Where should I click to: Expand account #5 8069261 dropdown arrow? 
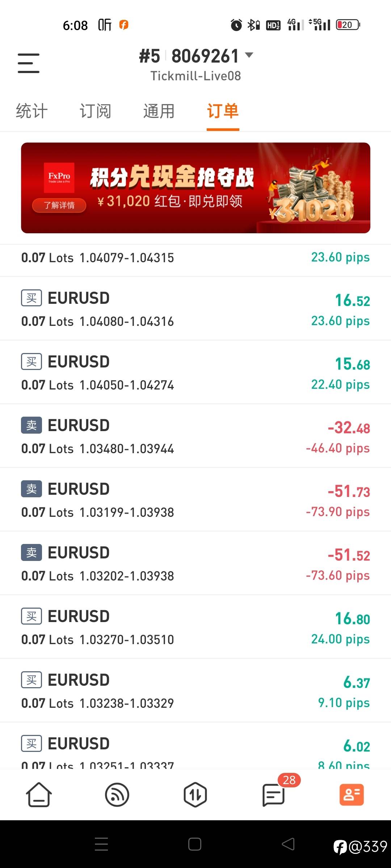249,55
